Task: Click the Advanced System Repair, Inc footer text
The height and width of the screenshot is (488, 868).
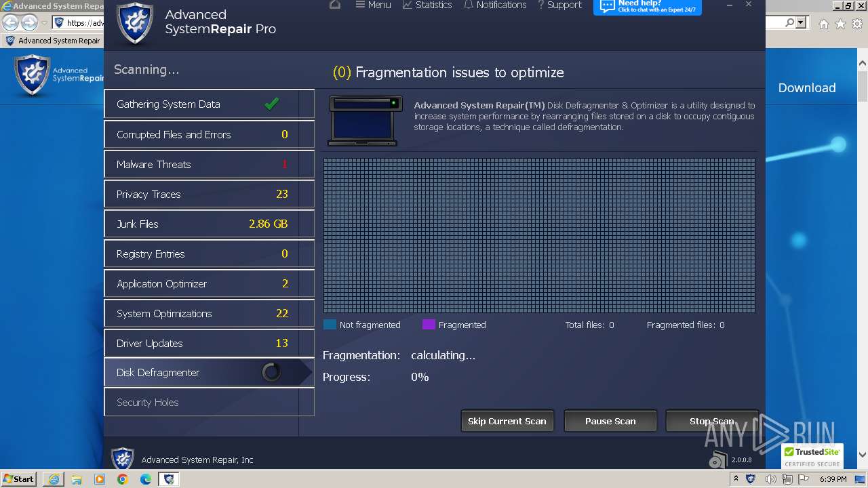Action: [197, 460]
